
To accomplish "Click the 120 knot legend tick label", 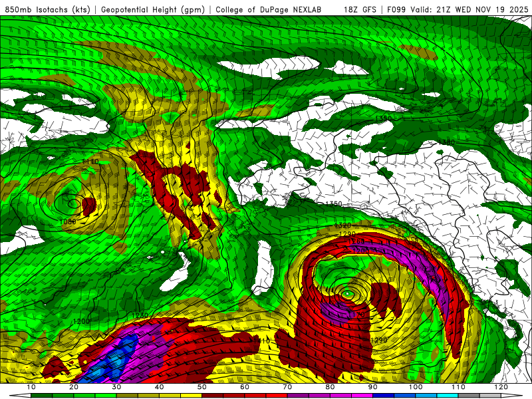I will point(501,387).
